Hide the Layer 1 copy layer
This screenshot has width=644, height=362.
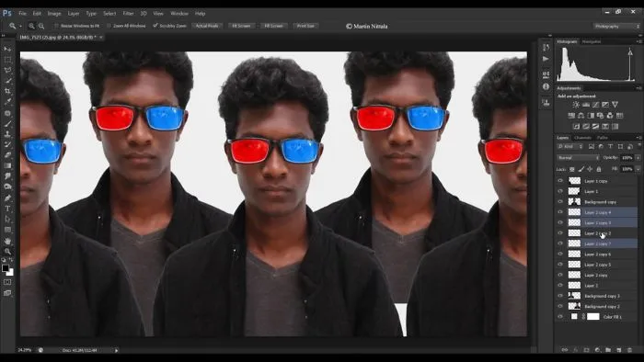pyautogui.click(x=560, y=181)
